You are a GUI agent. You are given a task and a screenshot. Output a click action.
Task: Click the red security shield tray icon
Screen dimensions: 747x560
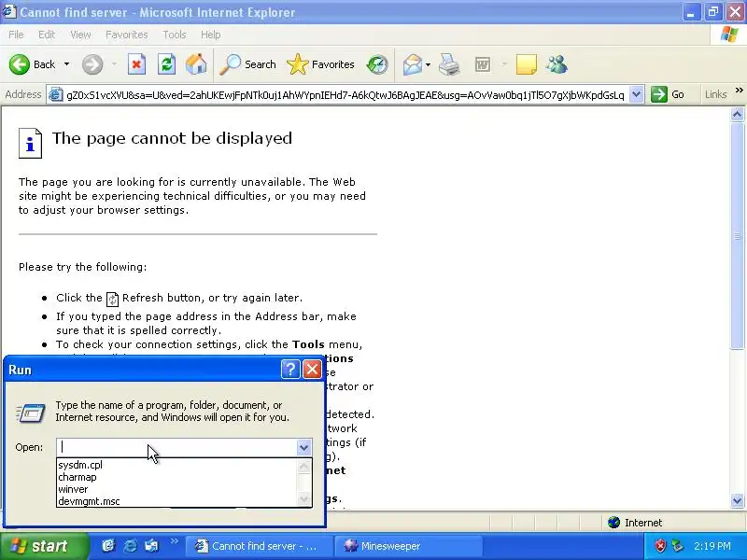click(660, 546)
